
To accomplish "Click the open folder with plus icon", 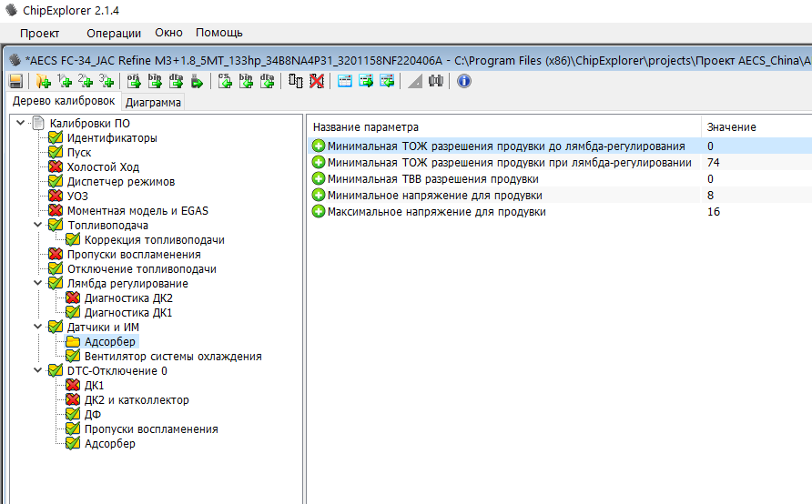I will pyautogui.click(x=43, y=81).
